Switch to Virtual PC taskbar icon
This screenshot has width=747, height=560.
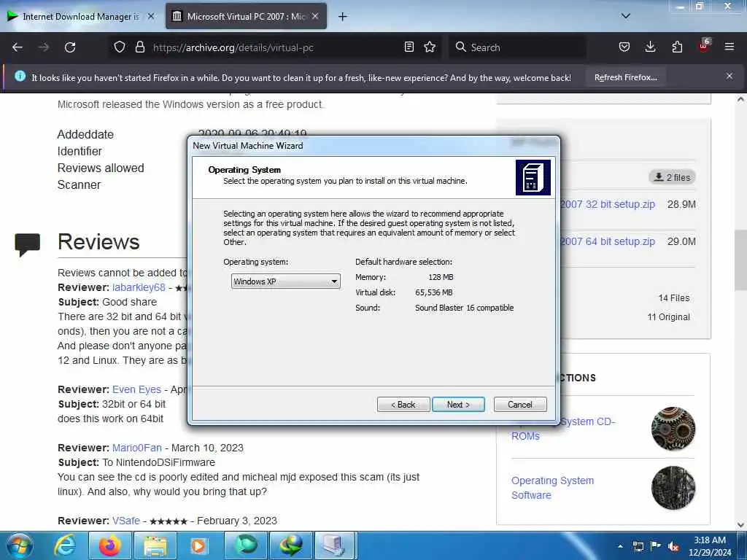(x=336, y=545)
